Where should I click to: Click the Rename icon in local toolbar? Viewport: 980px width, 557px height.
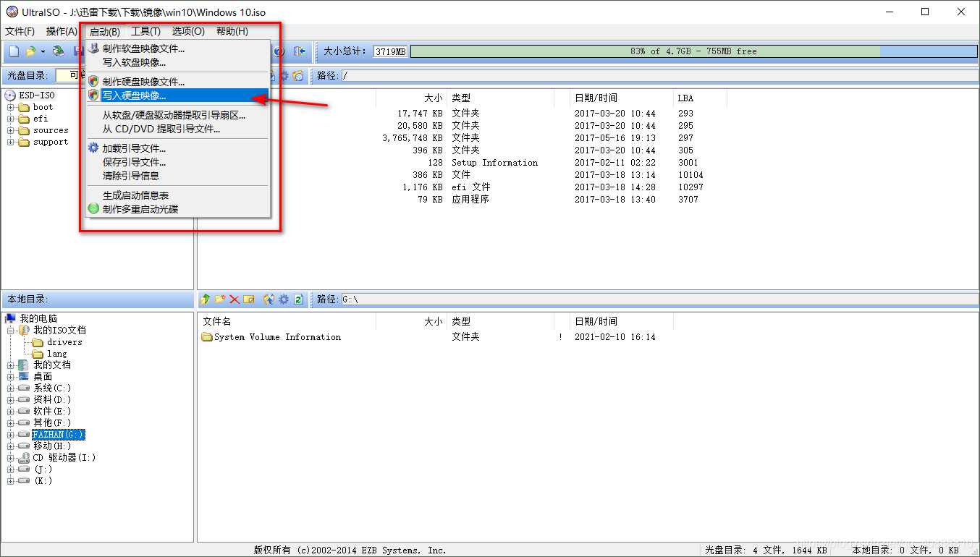pyautogui.click(x=249, y=299)
